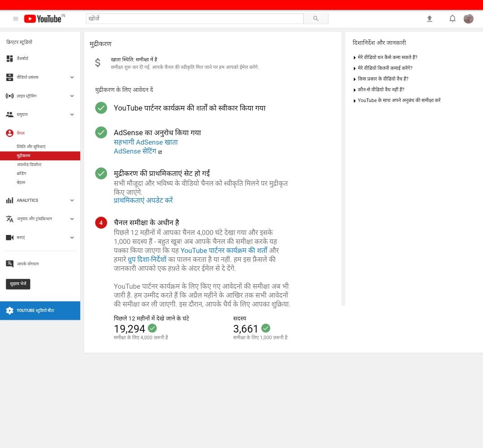The width and height of the screenshot is (483, 448).
Task: Click the search field labeled खोजें
Action: point(194,18)
